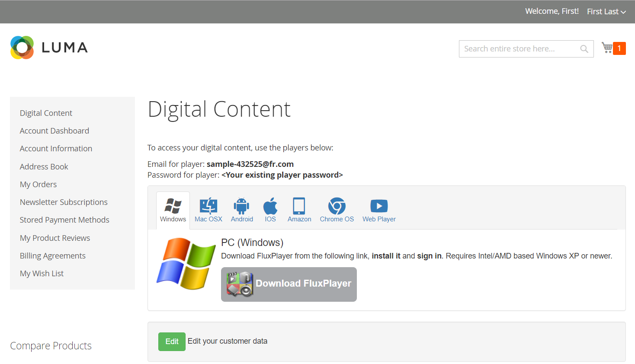Click the Luma logo icon
This screenshot has width=635, height=364.
click(x=22, y=48)
